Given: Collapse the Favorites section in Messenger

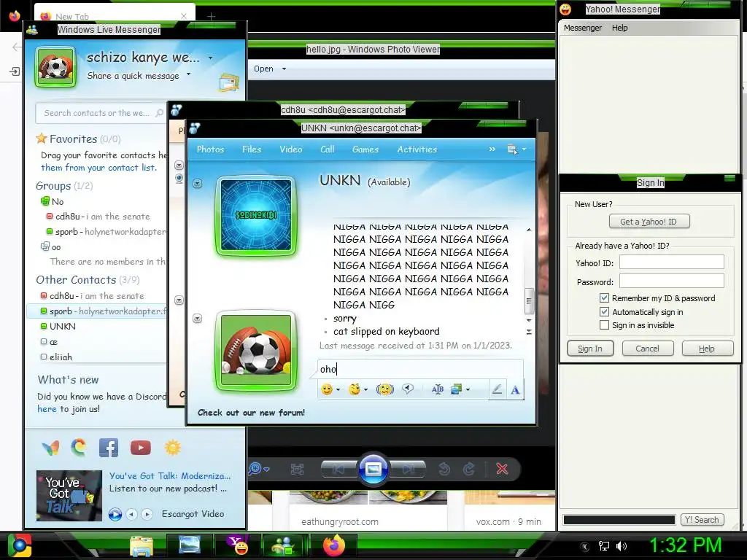Looking at the screenshot, I should coord(73,139).
